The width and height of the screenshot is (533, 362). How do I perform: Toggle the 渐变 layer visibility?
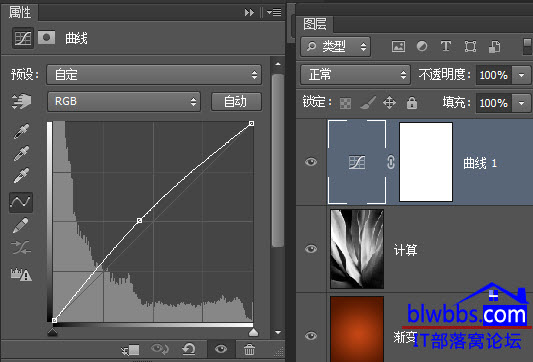click(x=311, y=336)
